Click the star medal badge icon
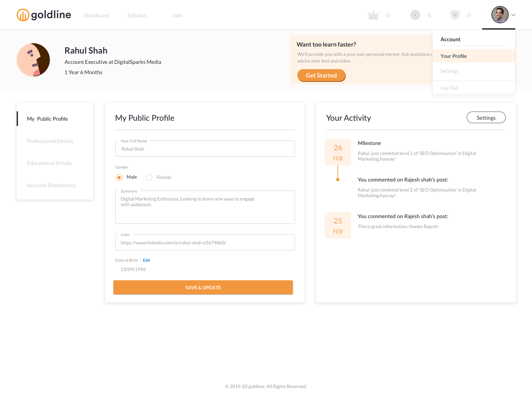This screenshot has height=399, width=532. pyautogui.click(x=415, y=15)
